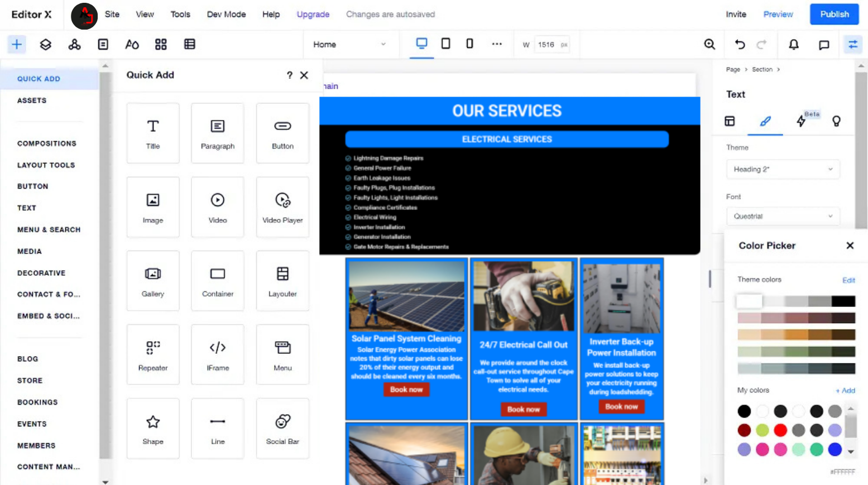Click the zoom magnifier icon
This screenshot has height=485, width=868.
[709, 45]
